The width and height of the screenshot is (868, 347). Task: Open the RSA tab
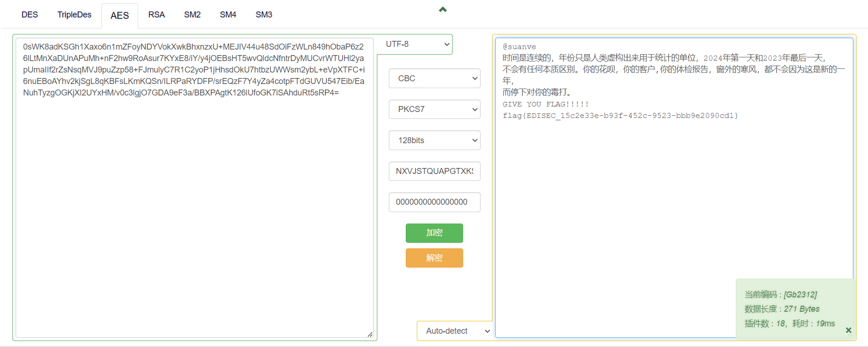coord(156,15)
